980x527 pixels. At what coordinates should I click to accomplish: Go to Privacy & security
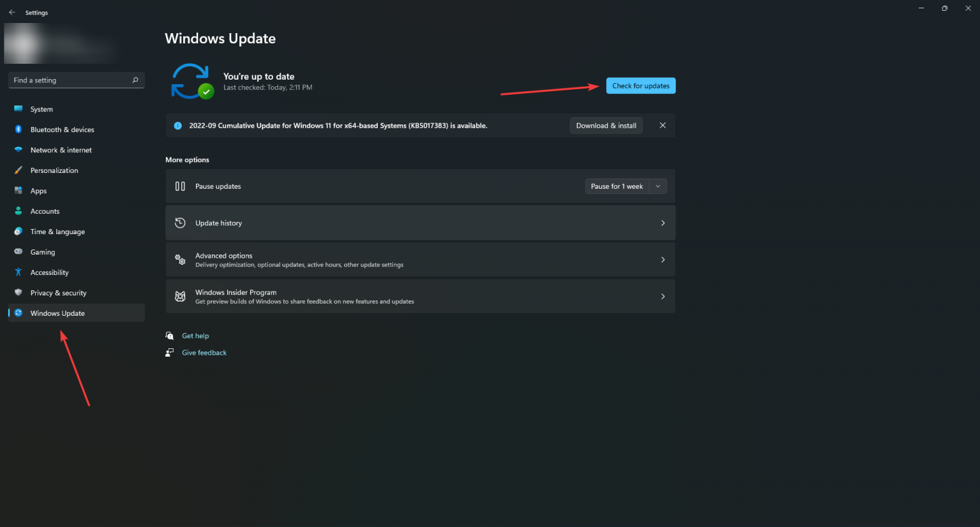(77, 293)
